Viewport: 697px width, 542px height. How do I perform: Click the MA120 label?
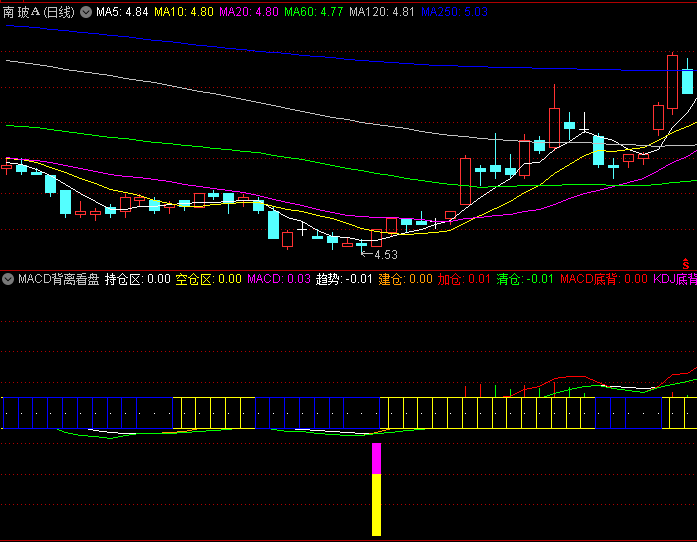pyautogui.click(x=382, y=12)
